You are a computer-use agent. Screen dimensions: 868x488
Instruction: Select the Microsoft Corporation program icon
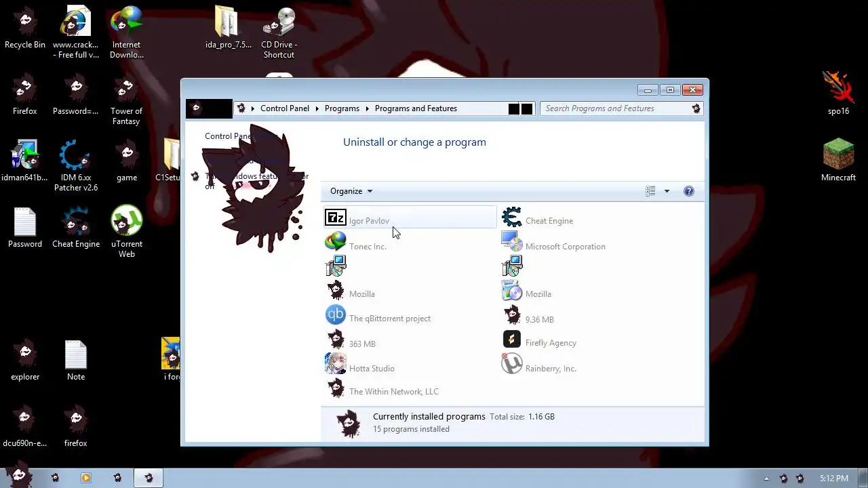(x=512, y=241)
